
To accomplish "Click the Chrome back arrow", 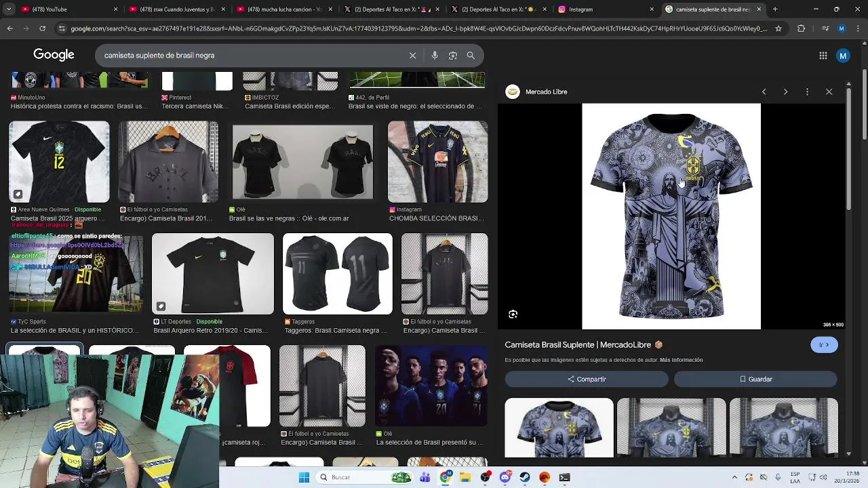I will (9, 28).
